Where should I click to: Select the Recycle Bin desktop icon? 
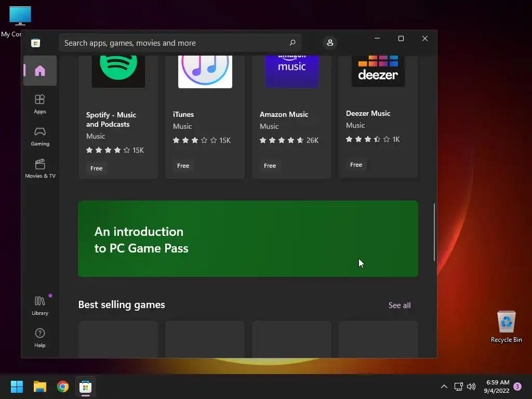(x=506, y=327)
